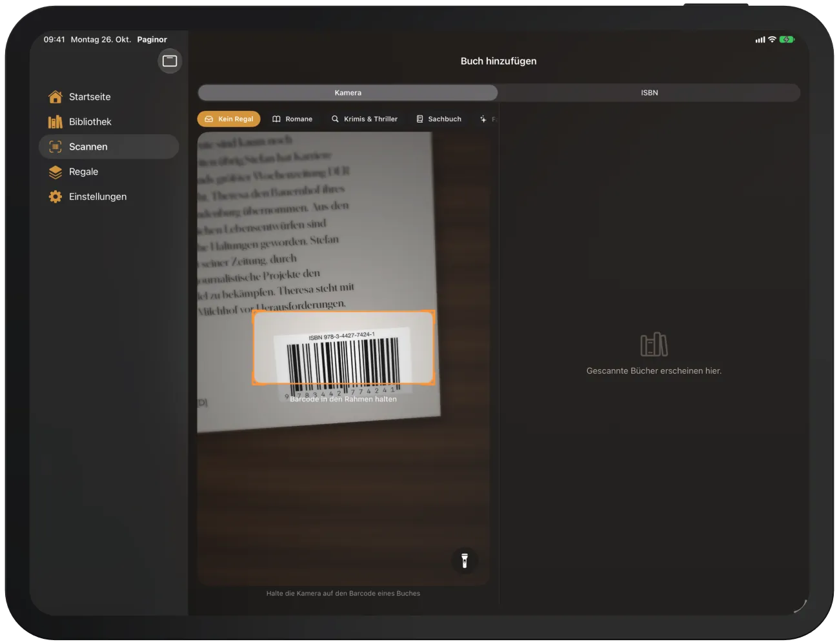Click the Montag 26. Okt. date

pyautogui.click(x=101, y=39)
